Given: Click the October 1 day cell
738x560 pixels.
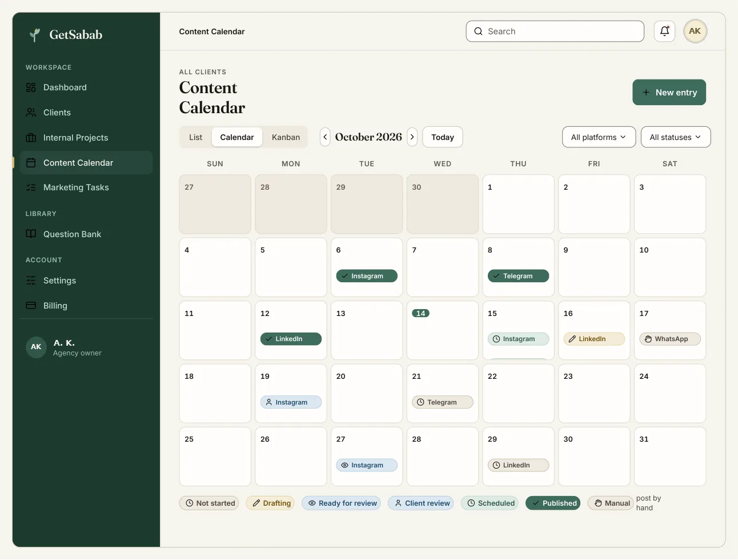Looking at the screenshot, I should [518, 205].
